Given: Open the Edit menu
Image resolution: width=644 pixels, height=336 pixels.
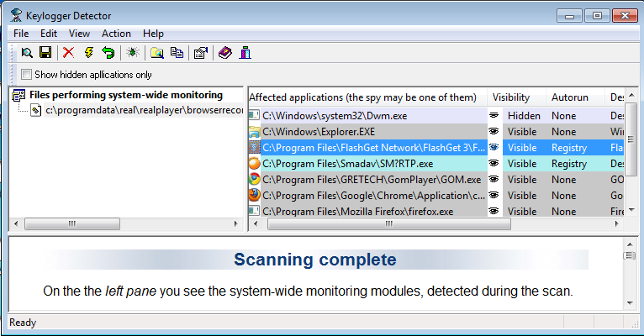Looking at the screenshot, I should (49, 34).
